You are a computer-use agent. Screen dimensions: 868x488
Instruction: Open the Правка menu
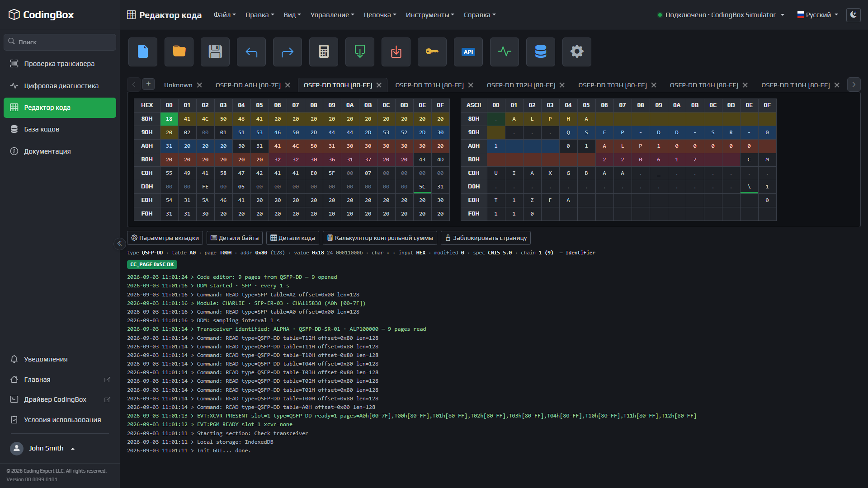click(x=259, y=15)
